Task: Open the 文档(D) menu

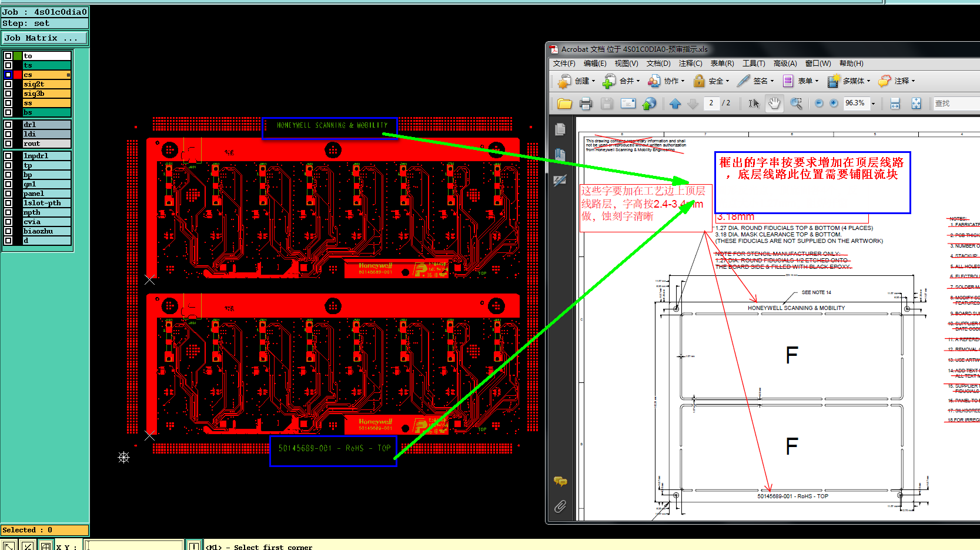Action: tap(658, 64)
